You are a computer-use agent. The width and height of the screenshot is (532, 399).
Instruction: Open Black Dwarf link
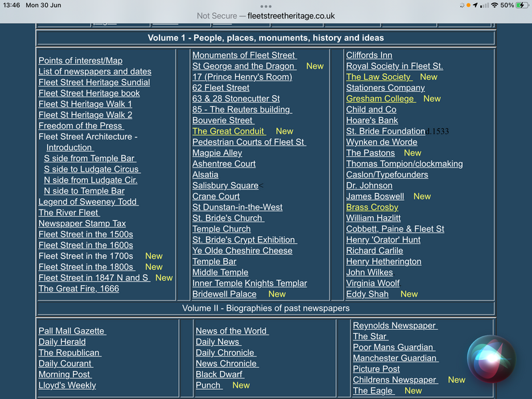pyautogui.click(x=220, y=374)
